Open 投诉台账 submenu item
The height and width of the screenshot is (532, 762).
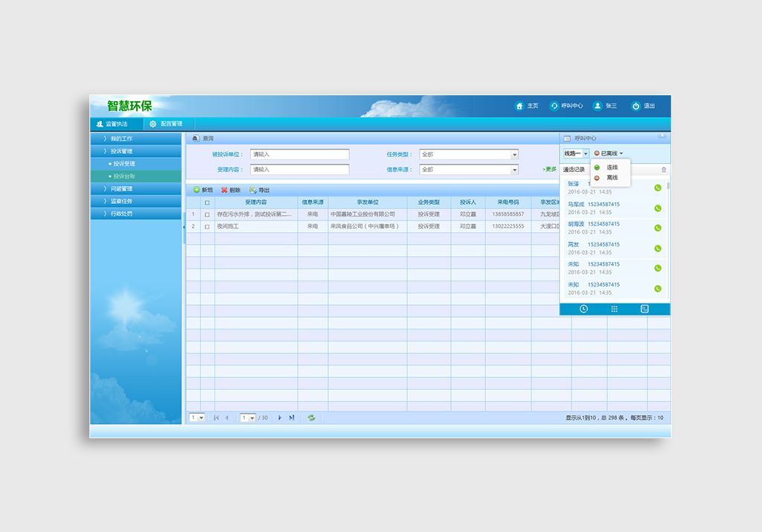[x=136, y=176]
